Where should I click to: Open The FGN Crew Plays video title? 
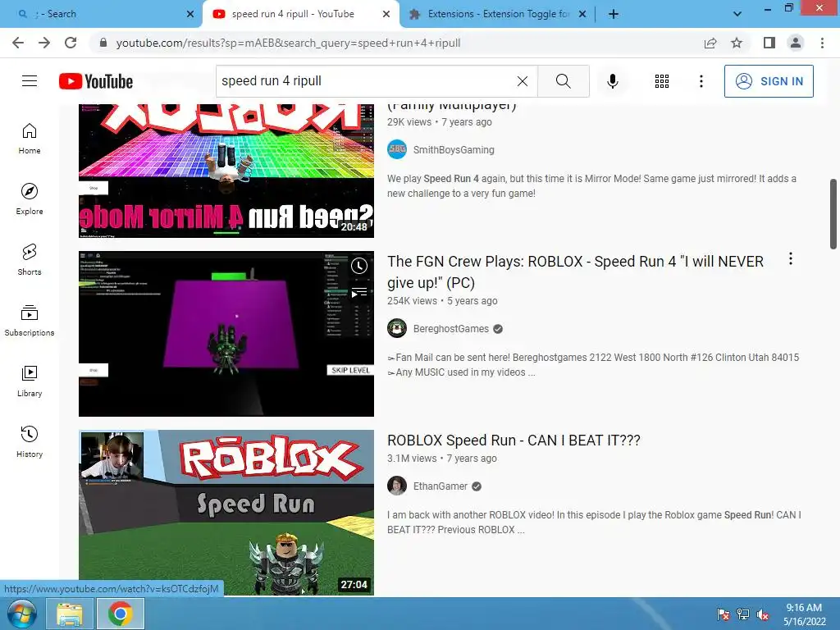(x=575, y=272)
